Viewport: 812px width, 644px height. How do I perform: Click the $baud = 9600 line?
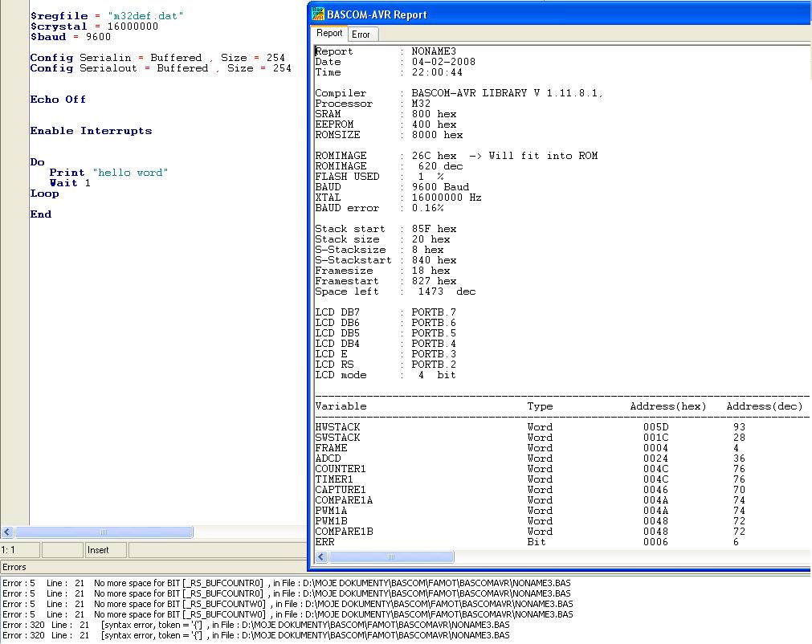[x=71, y=37]
